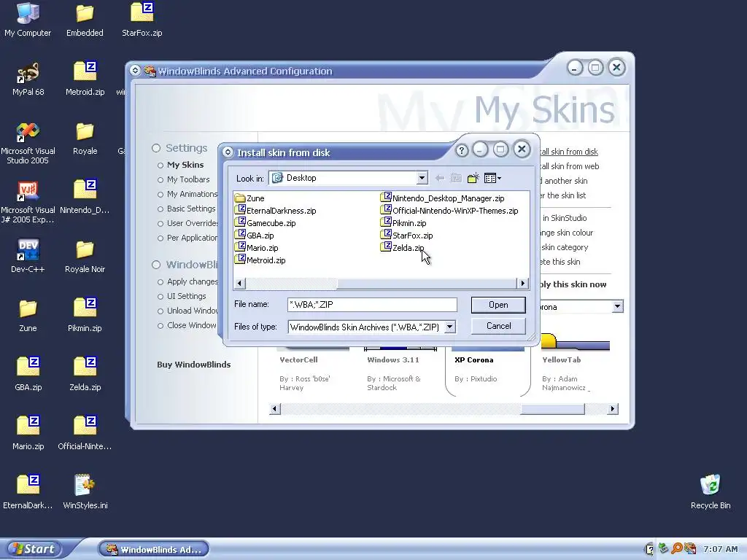Open the View Menu icon in dialog
This screenshot has width=747, height=560.
pos(492,178)
